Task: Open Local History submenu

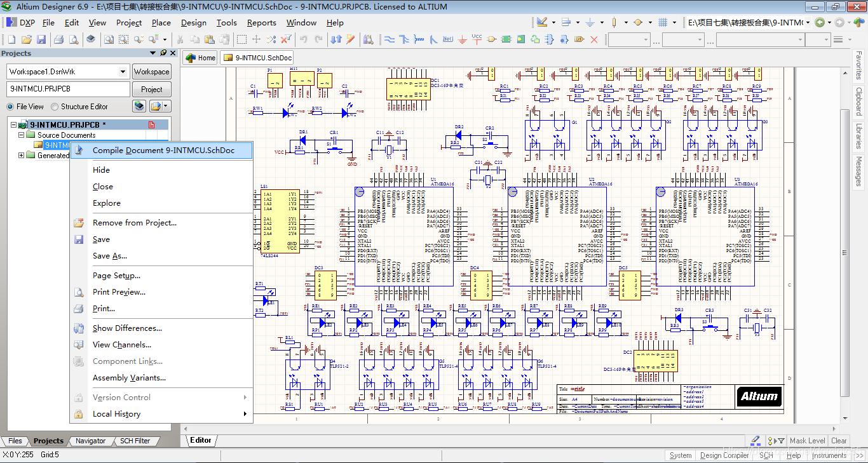Action: coord(161,414)
